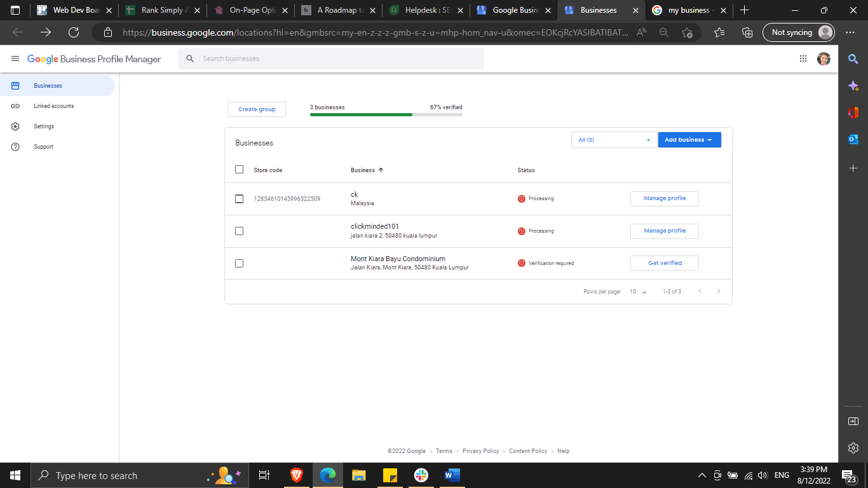The height and width of the screenshot is (488, 868).
Task: Click the Google account profile avatar
Action: (x=824, y=58)
